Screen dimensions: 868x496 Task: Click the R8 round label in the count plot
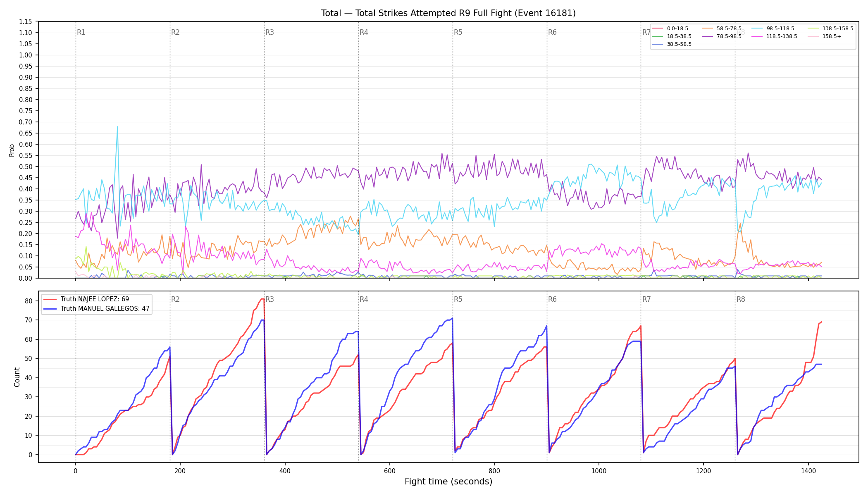[x=741, y=299]
